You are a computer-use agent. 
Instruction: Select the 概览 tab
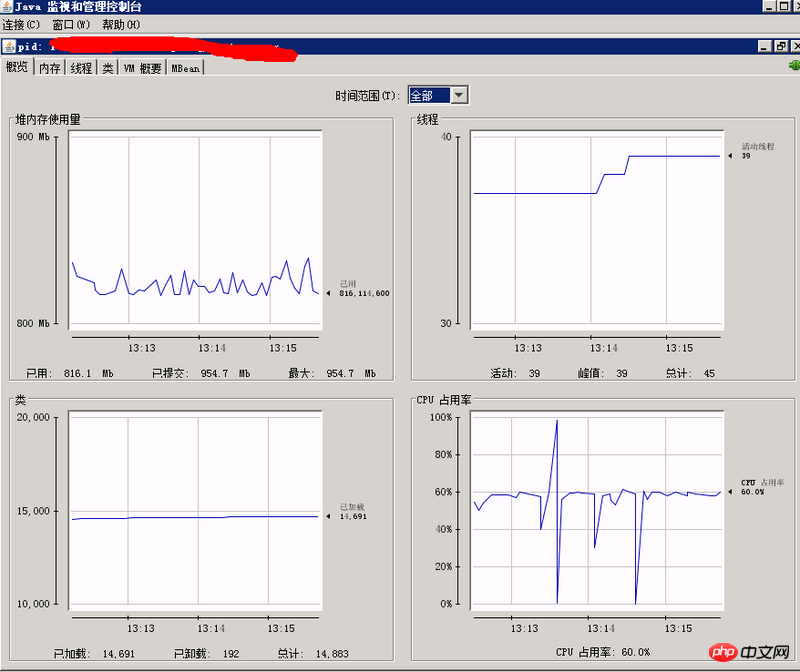tap(17, 67)
